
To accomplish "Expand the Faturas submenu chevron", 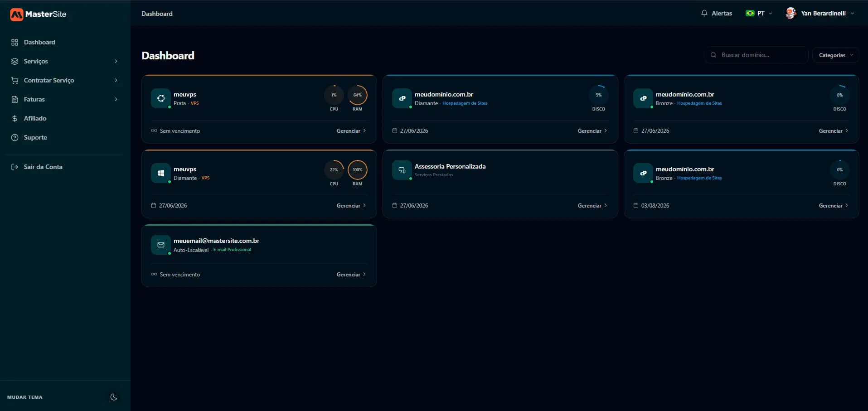I will tap(116, 99).
